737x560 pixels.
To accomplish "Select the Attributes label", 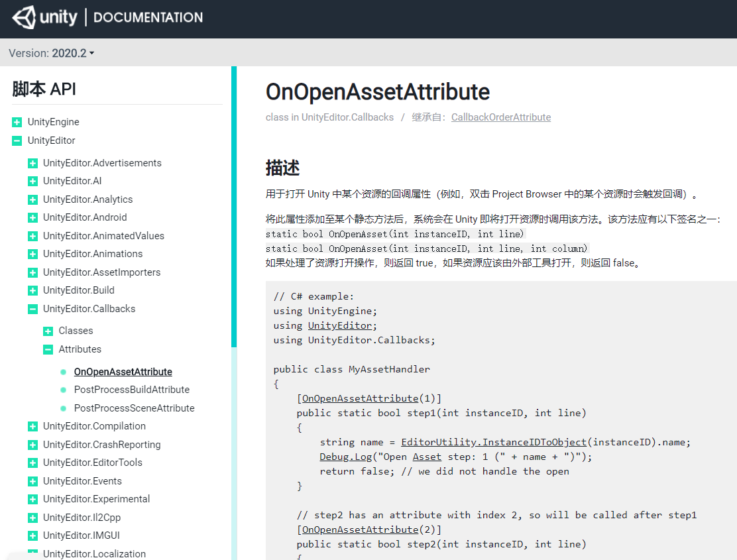I will point(80,349).
